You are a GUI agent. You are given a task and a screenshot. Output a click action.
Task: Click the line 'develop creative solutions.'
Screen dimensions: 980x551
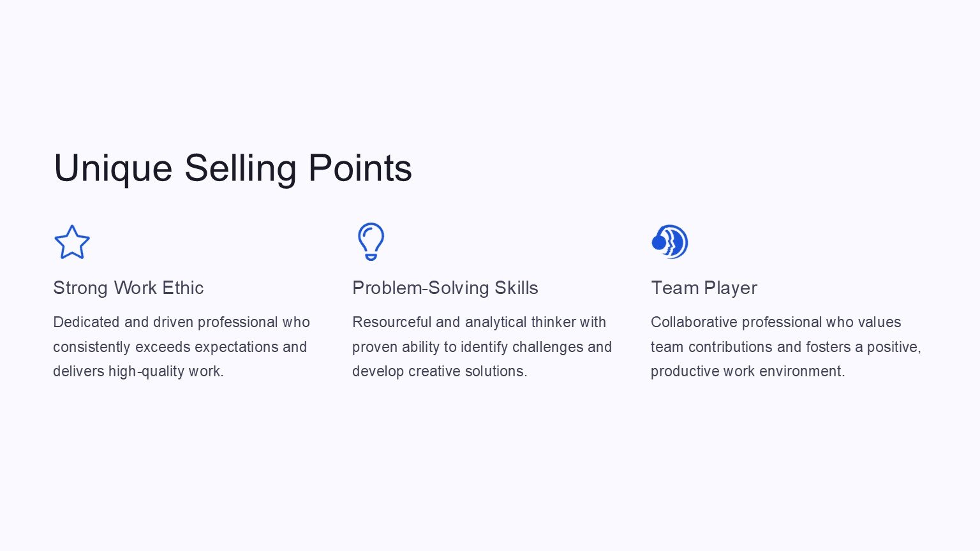coord(440,371)
